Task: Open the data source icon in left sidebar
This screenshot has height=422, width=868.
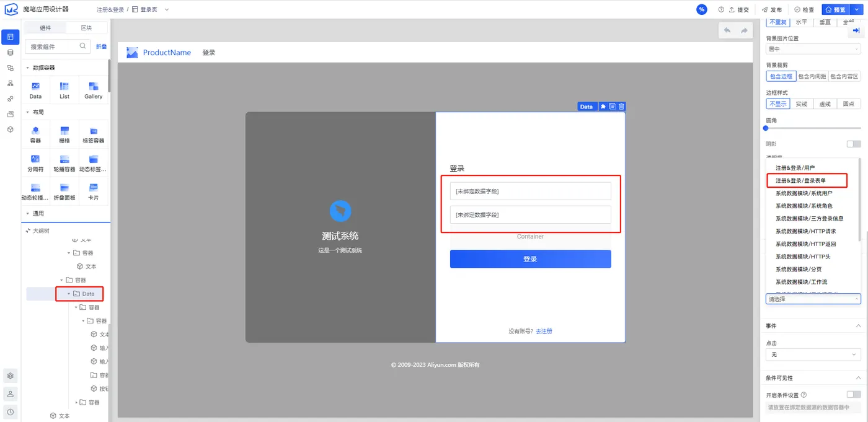Action: pyautogui.click(x=10, y=53)
